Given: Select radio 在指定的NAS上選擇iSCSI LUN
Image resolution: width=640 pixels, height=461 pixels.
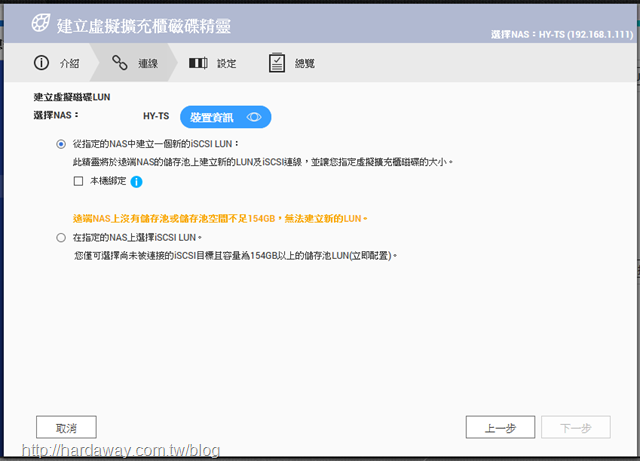Looking at the screenshot, I should click(61, 238).
